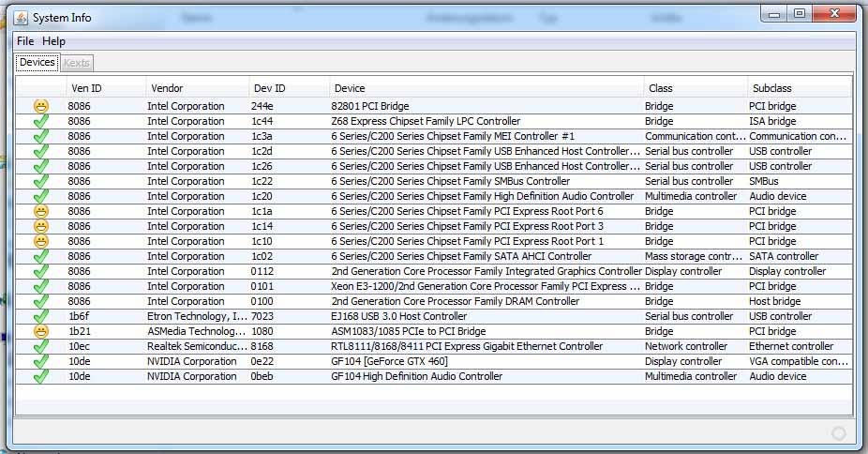Click green checkmark for Z68 LPC Controller row
Screen dimensions: 868x454
[x=41, y=121]
